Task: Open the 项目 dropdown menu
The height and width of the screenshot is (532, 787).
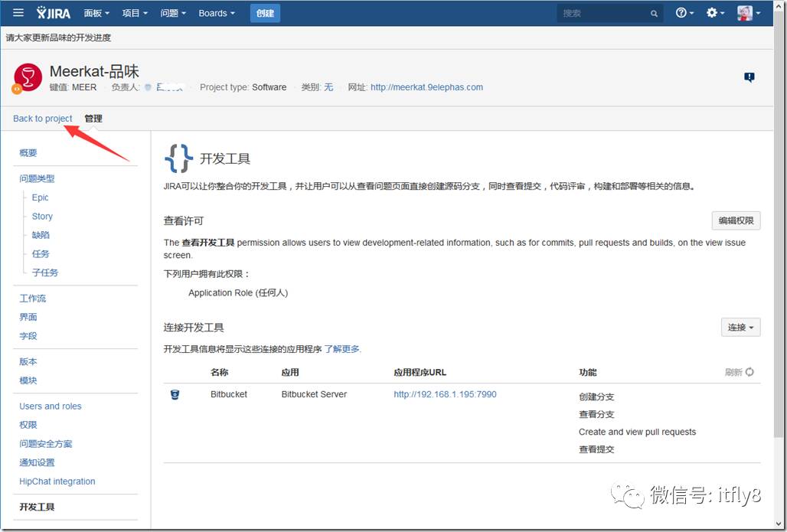Action: [x=135, y=13]
